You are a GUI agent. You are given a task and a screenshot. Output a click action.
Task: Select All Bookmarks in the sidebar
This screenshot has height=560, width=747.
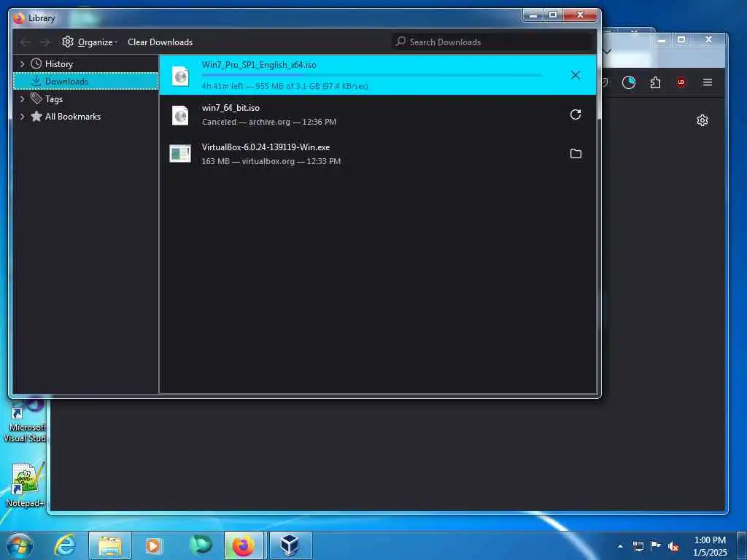click(x=72, y=117)
